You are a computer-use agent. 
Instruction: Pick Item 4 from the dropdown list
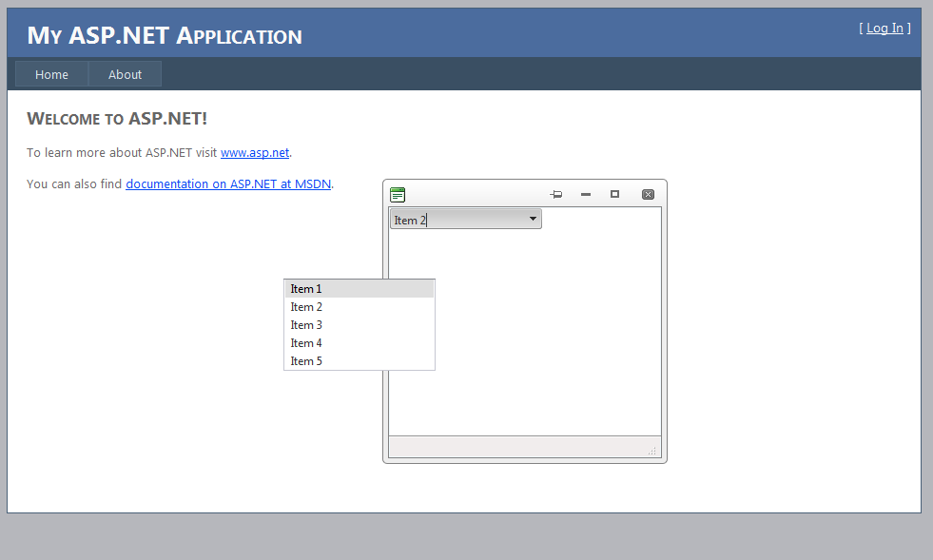[360, 343]
